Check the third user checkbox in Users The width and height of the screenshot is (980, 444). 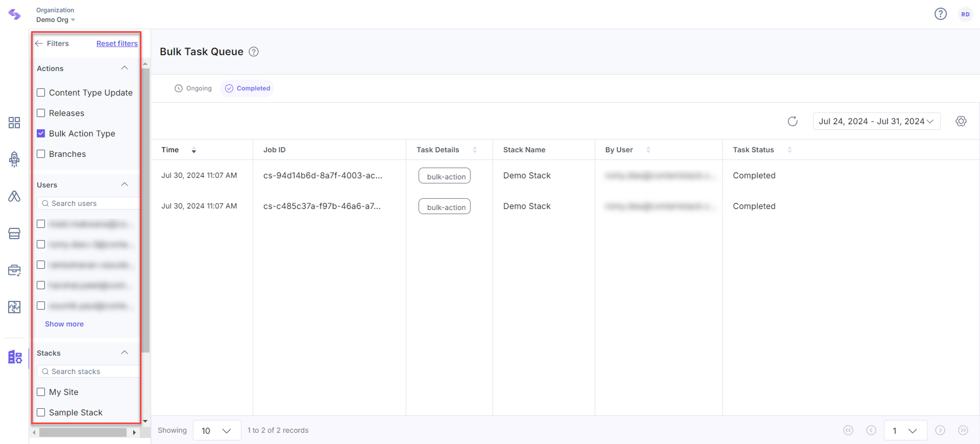coord(41,265)
